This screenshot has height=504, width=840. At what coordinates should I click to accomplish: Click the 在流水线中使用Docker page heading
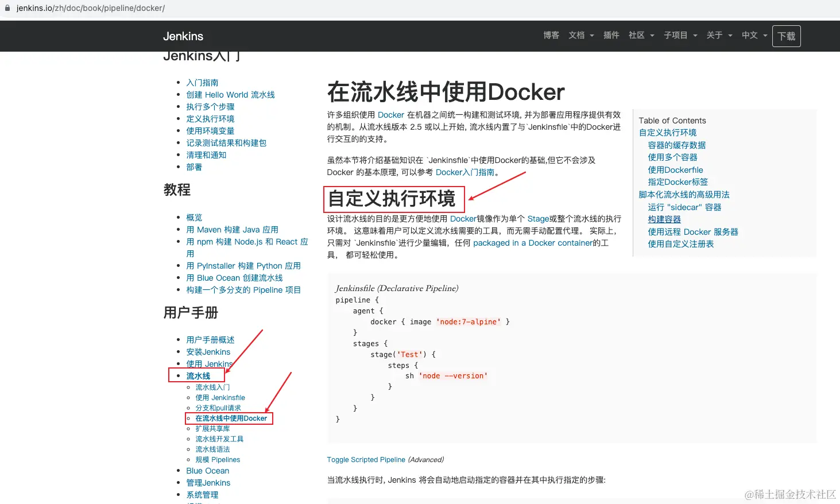point(446,92)
